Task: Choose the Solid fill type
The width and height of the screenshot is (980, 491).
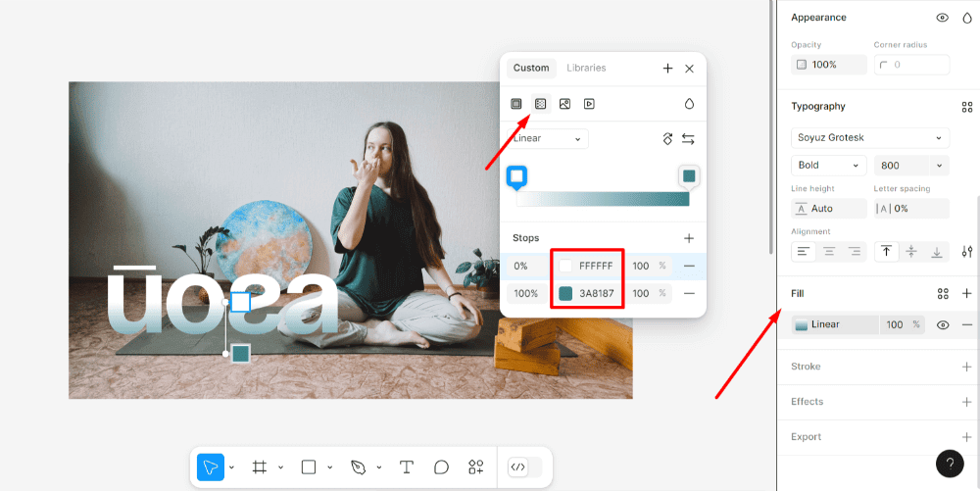Action: (x=516, y=104)
